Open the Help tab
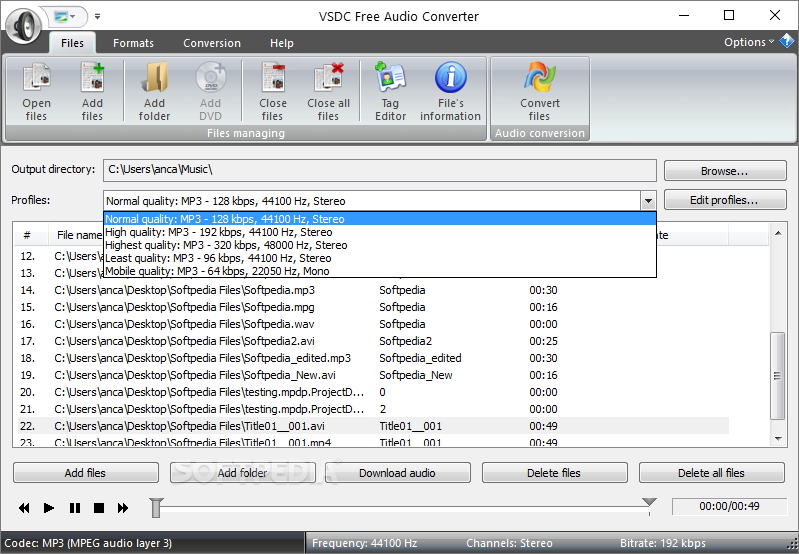Screen dimensions: 799x554 click(x=282, y=43)
